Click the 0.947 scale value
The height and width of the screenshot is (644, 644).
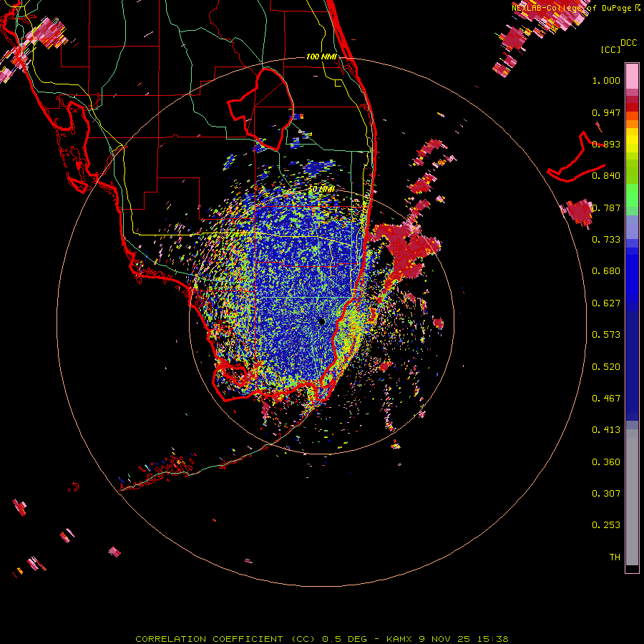click(606, 112)
